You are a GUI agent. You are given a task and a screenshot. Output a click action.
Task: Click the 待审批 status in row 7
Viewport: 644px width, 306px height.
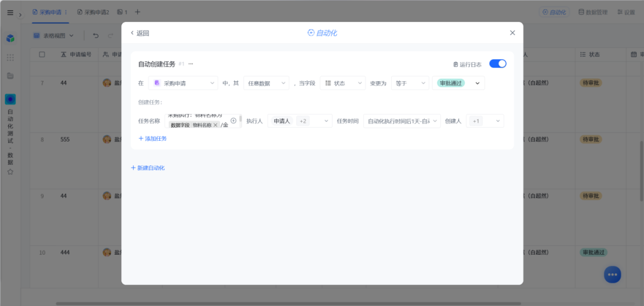coord(590,83)
